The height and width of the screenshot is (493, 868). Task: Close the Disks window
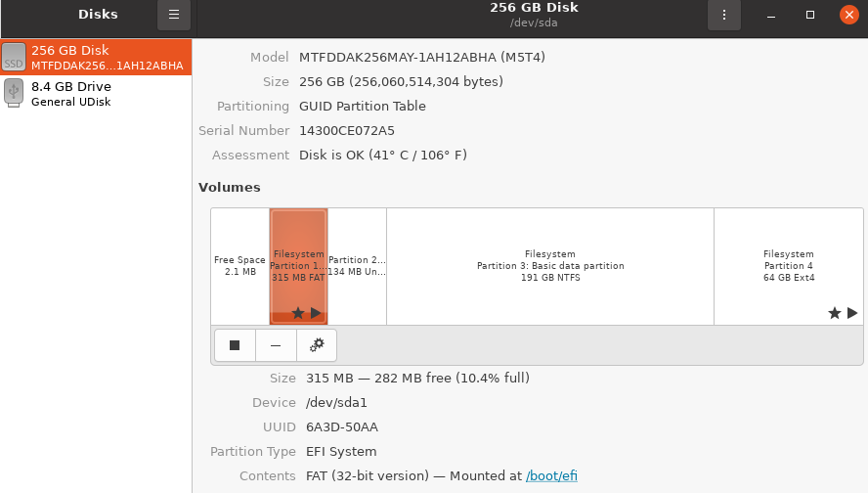(x=848, y=15)
